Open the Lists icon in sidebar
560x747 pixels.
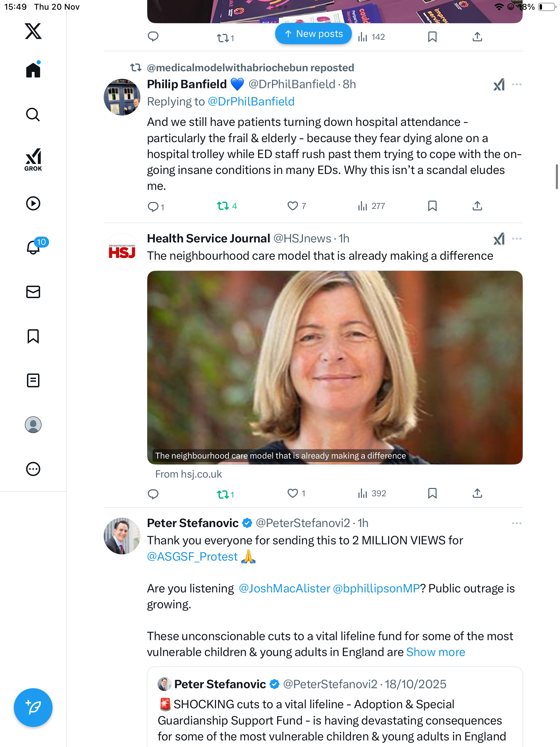[33, 380]
